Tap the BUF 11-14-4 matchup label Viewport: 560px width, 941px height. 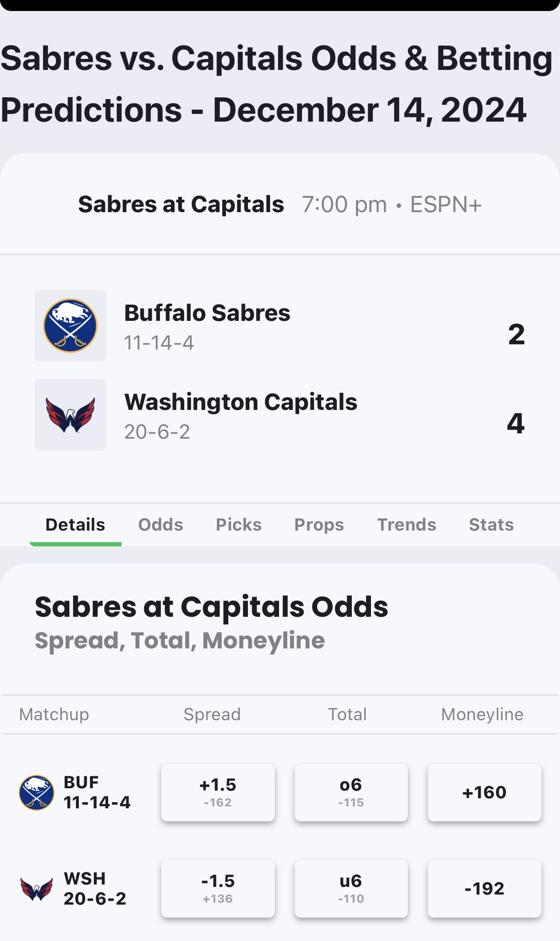[97, 793]
